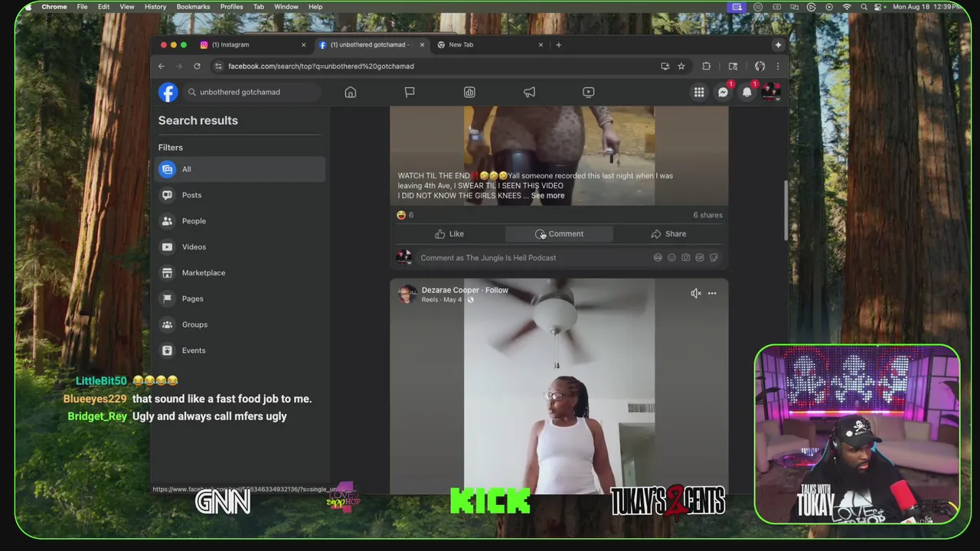Close the Instagram tab
Viewport: 980px width, 551px height.
(x=303, y=44)
